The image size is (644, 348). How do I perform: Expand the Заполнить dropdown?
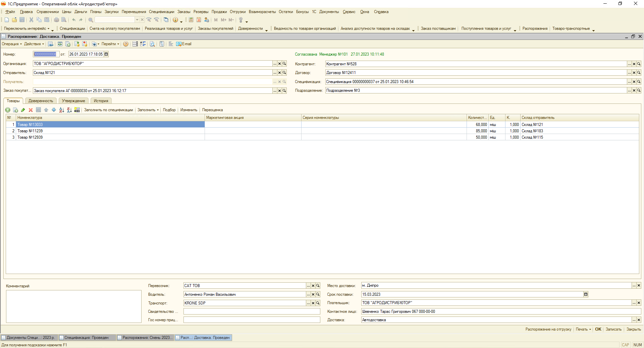tap(148, 110)
